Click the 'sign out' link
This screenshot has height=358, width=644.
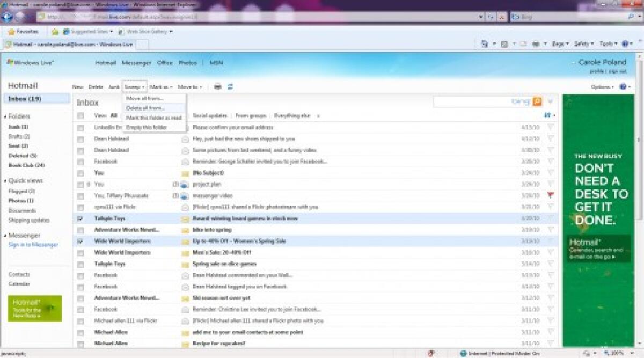617,71
